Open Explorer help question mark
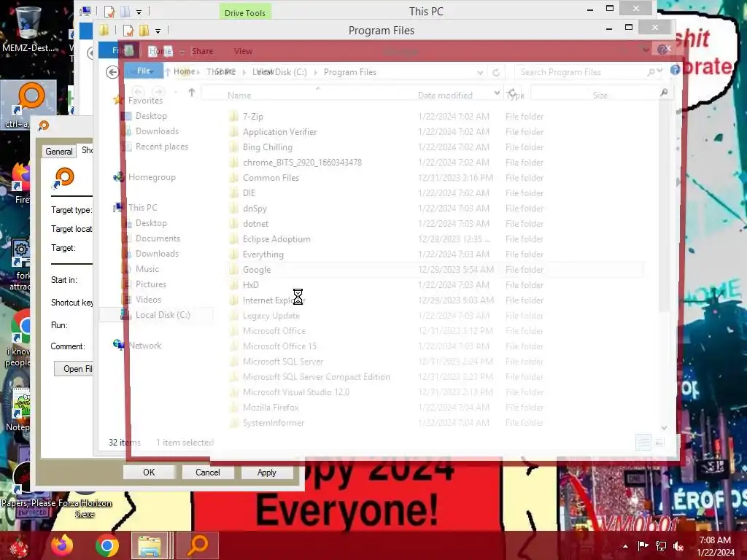 point(675,70)
